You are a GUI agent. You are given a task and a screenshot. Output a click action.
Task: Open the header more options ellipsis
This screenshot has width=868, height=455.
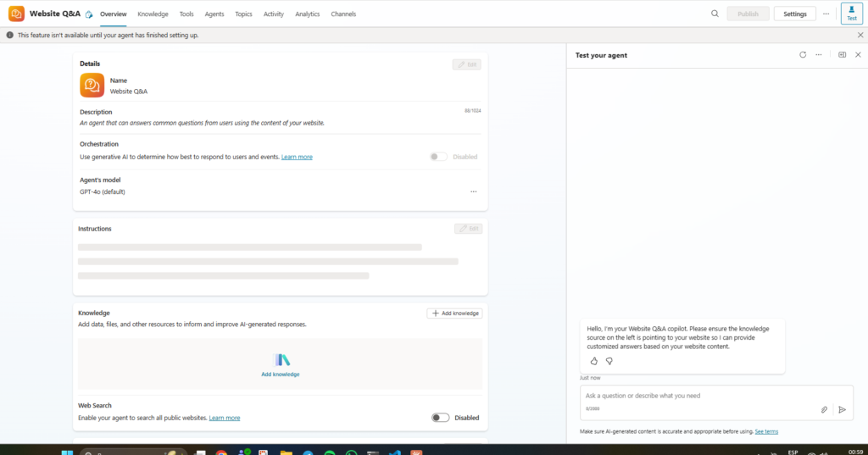826,14
